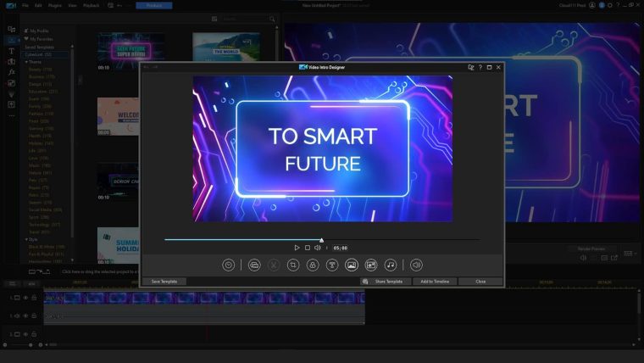Click the Close button at the dialog bottom
644x363 pixels.
pyautogui.click(x=480, y=282)
